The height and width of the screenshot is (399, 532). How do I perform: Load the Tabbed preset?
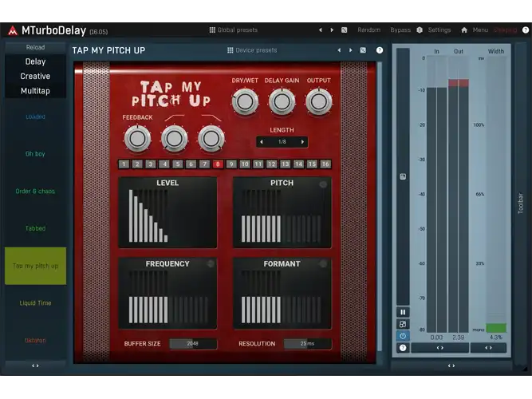click(35, 228)
